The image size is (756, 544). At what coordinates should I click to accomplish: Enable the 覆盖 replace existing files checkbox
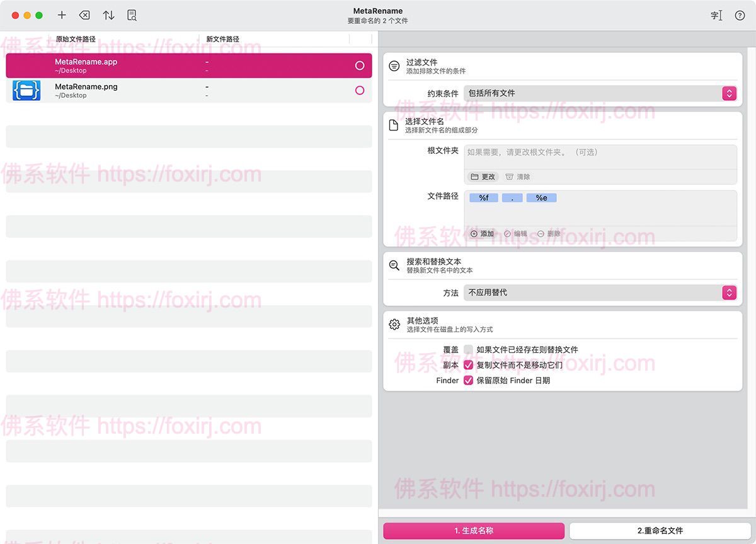(468, 349)
